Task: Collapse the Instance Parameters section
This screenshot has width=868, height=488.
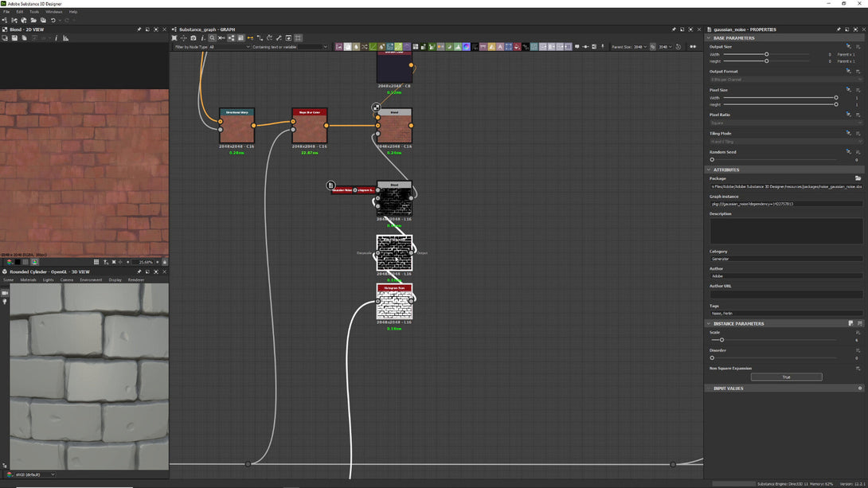Action: 709,324
